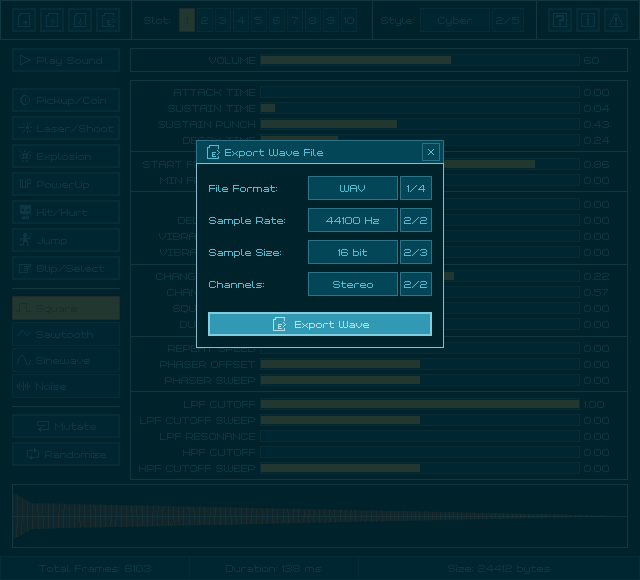The image size is (640, 580).
Task: Select slot 3
Action: [x=222, y=20]
